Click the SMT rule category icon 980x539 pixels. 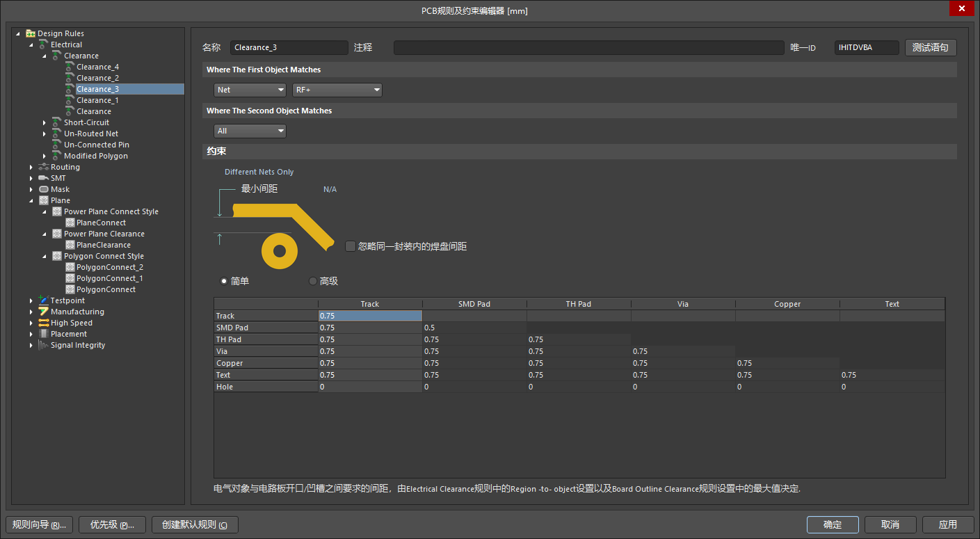(44, 178)
